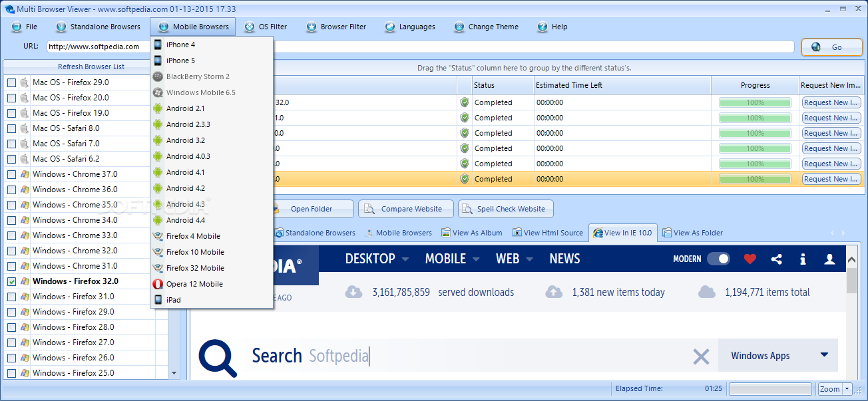Switch to Mobile Browsers tab

click(398, 233)
